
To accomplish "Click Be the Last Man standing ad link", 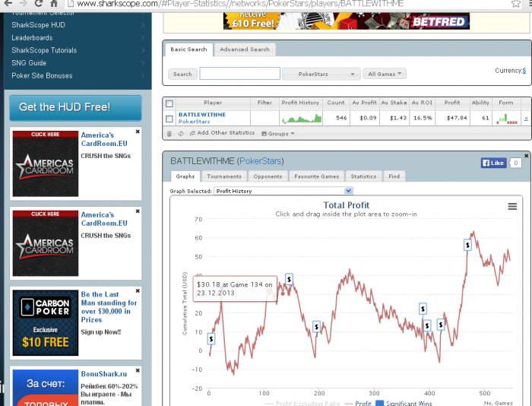I will tap(109, 307).
